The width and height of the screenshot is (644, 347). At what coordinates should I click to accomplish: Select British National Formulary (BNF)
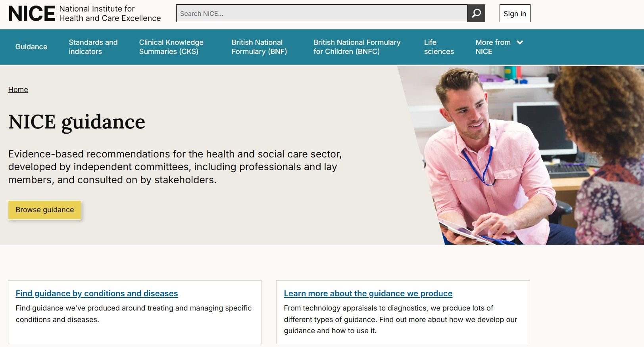pos(259,47)
